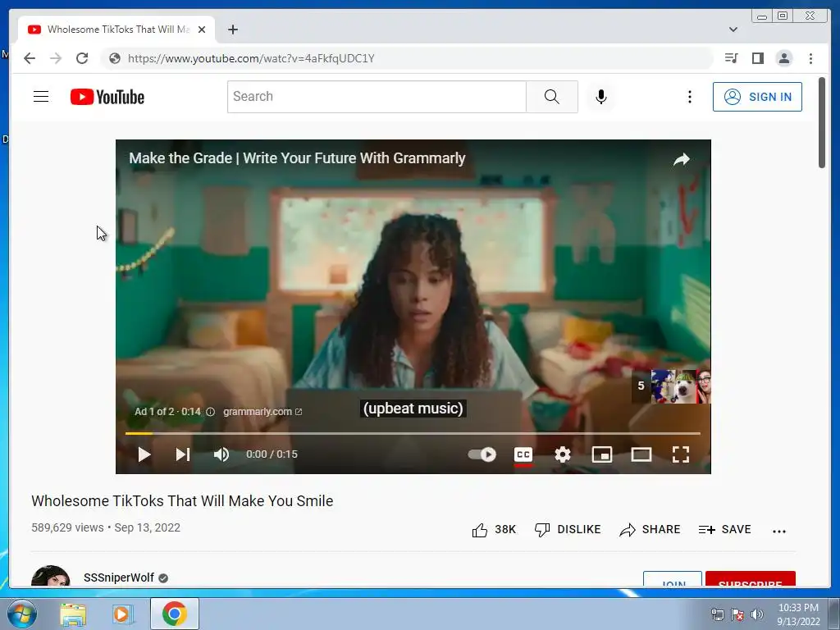Launch Windows Media Player from taskbar
The image size is (840, 630).
[x=122, y=614]
